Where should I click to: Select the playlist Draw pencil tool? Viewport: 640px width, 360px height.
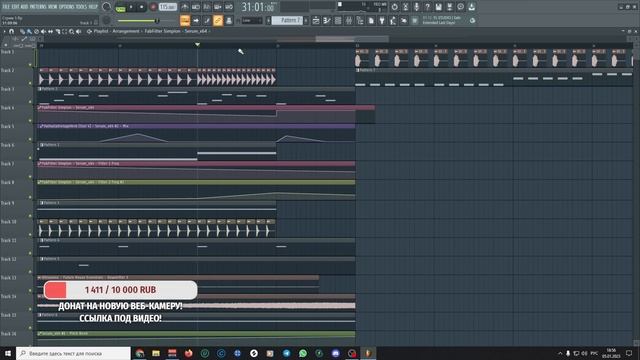coord(22,31)
